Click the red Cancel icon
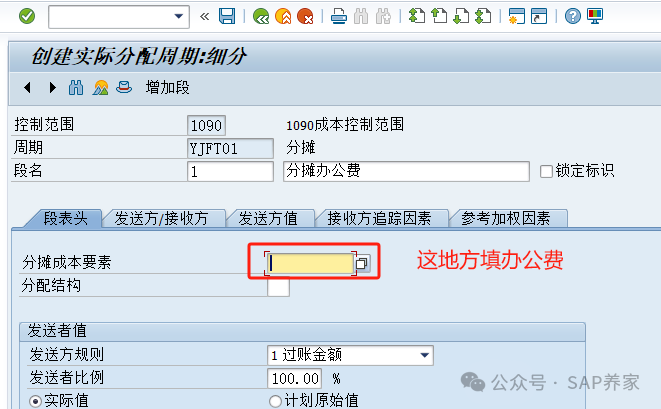 coord(305,16)
